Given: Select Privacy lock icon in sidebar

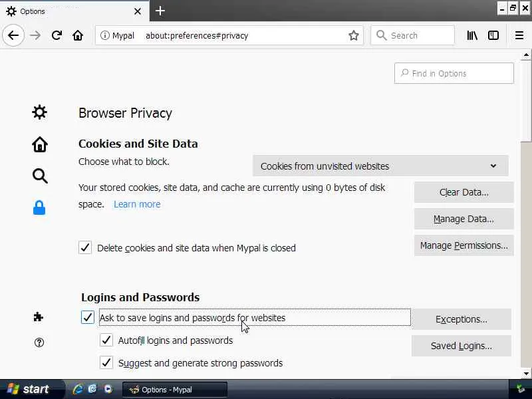Looking at the screenshot, I should pyautogui.click(x=39, y=208).
